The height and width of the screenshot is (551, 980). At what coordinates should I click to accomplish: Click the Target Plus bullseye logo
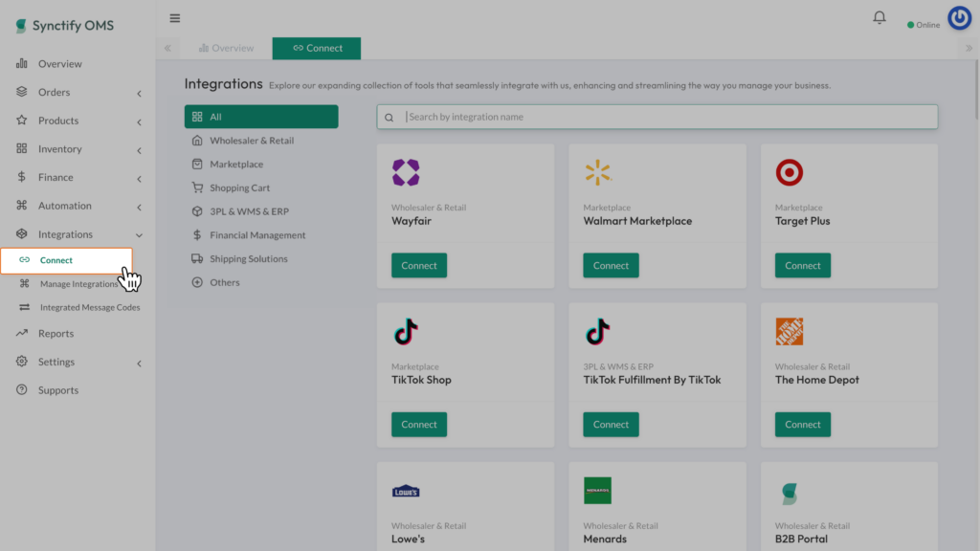790,172
